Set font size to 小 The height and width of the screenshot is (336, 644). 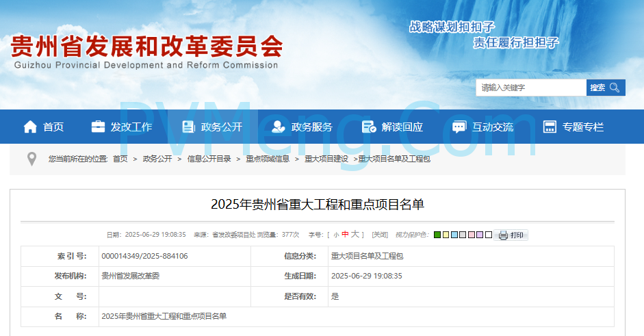point(337,235)
